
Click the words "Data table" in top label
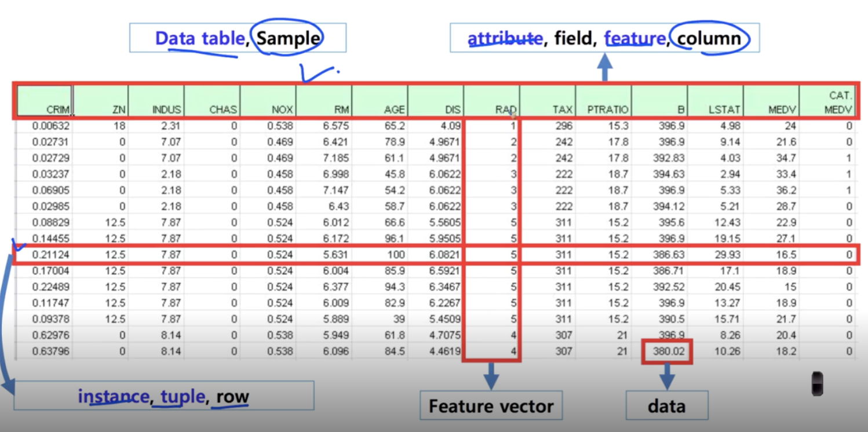tap(199, 38)
